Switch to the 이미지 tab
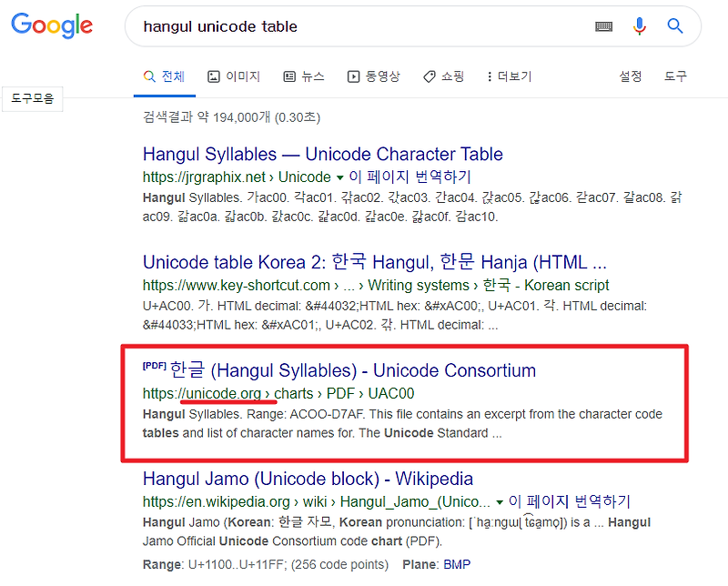 coord(234,76)
